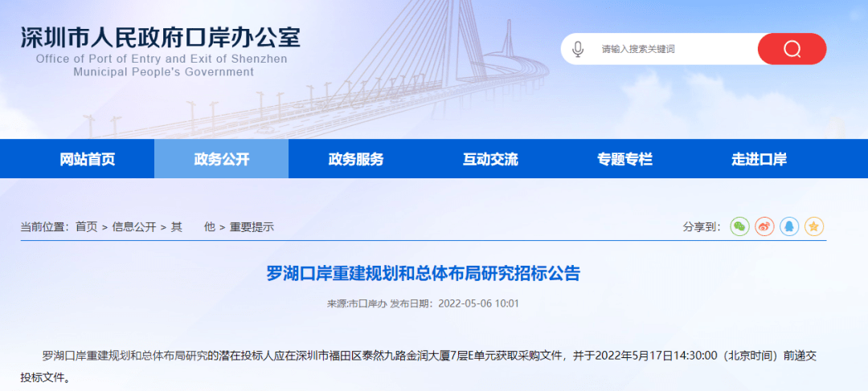Go to 首页 in the breadcrumb
Image resolution: width=868 pixels, height=391 pixels.
(x=86, y=226)
